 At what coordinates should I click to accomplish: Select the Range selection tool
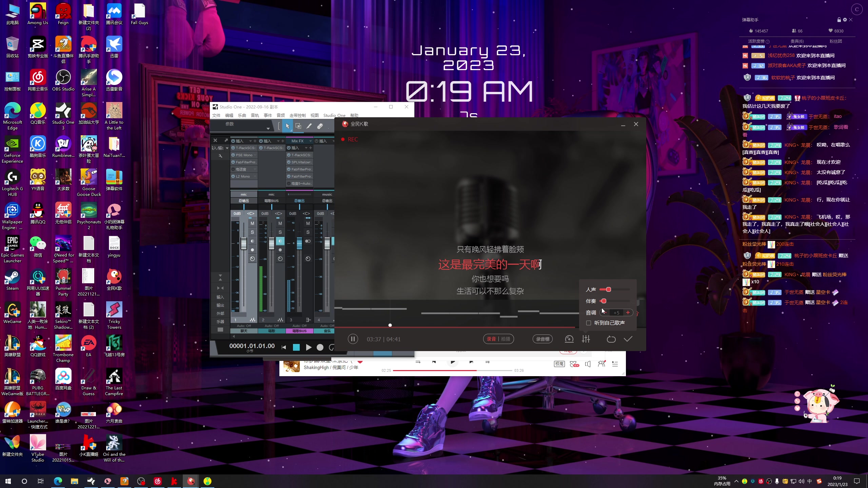tap(298, 126)
